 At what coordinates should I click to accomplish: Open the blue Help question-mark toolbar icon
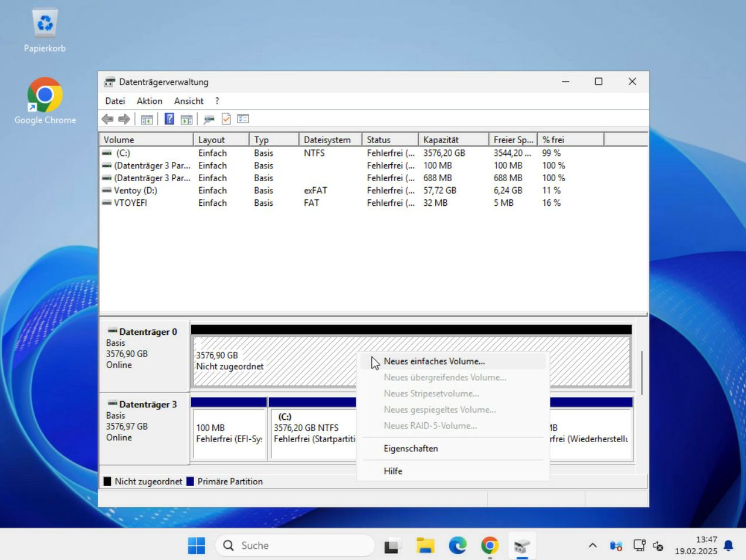(169, 119)
